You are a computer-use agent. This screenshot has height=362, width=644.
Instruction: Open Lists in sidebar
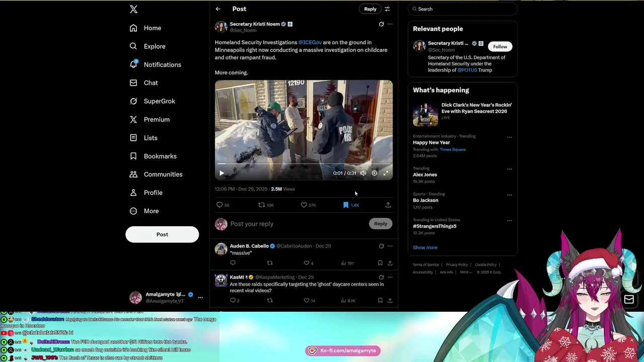tap(143, 138)
